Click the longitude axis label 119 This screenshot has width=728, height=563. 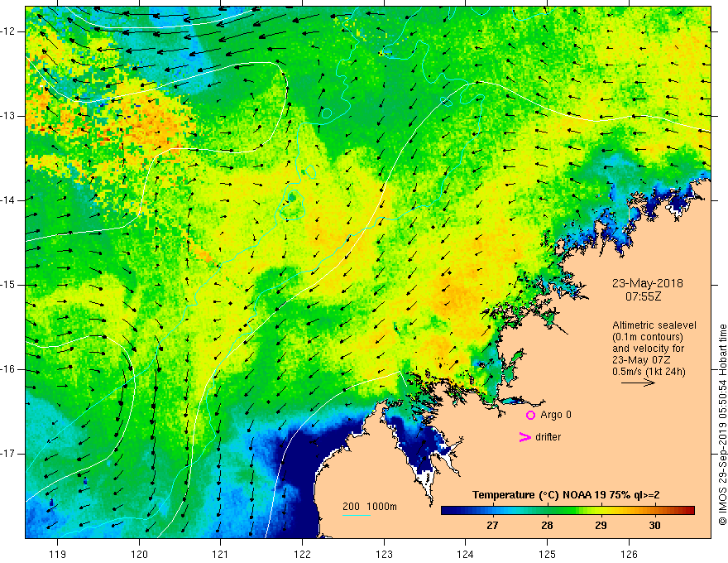point(58,554)
